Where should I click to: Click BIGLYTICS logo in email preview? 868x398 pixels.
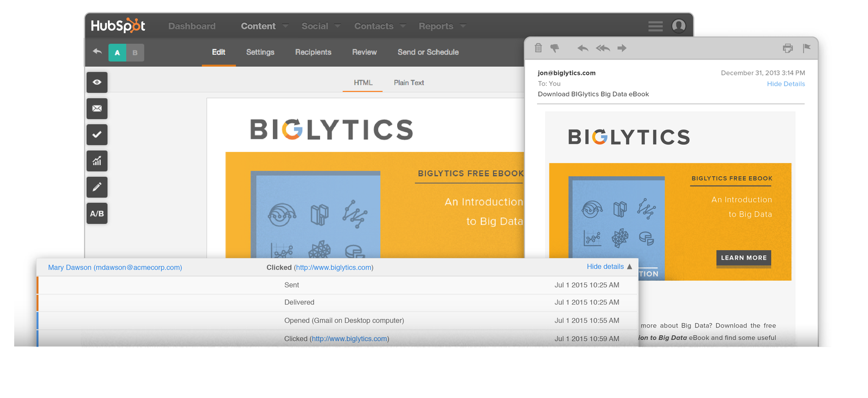pos(629,137)
